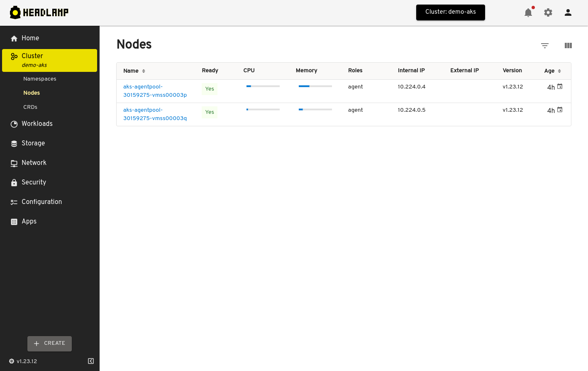Collapse the sidebar with the arrow icon

[91, 361]
